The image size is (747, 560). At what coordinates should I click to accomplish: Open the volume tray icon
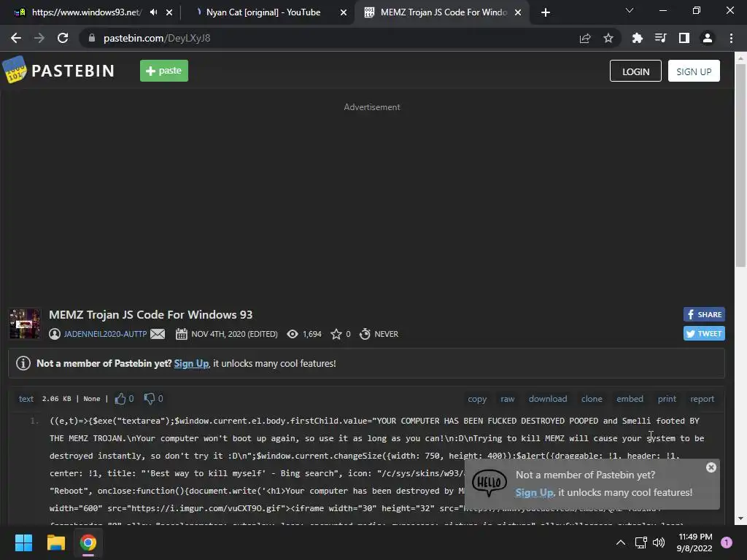pyautogui.click(x=659, y=542)
